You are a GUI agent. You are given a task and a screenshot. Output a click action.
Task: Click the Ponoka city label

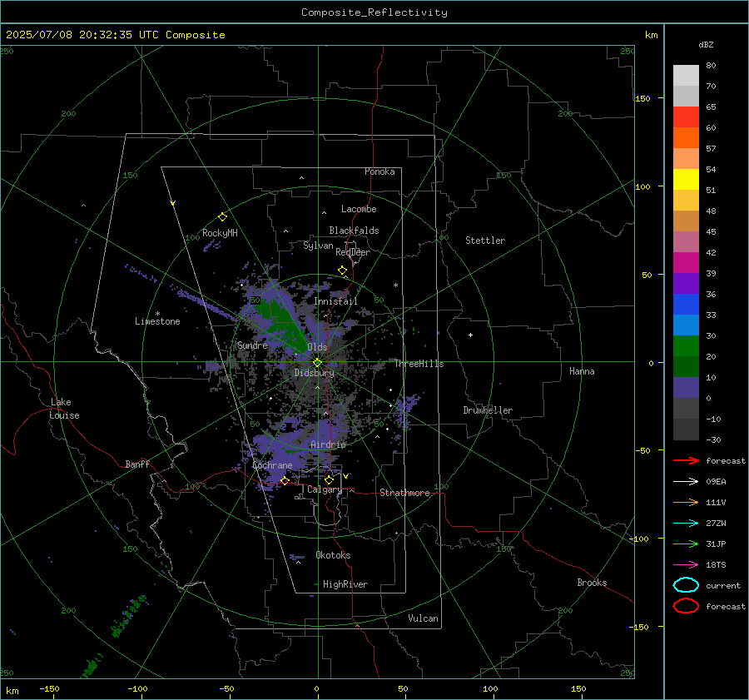click(379, 171)
